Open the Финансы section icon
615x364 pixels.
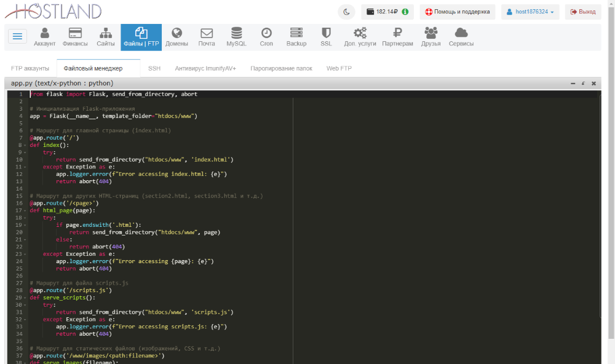[x=74, y=34]
